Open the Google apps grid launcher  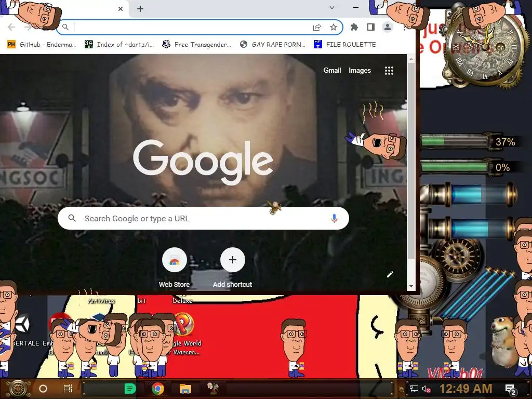pos(389,71)
